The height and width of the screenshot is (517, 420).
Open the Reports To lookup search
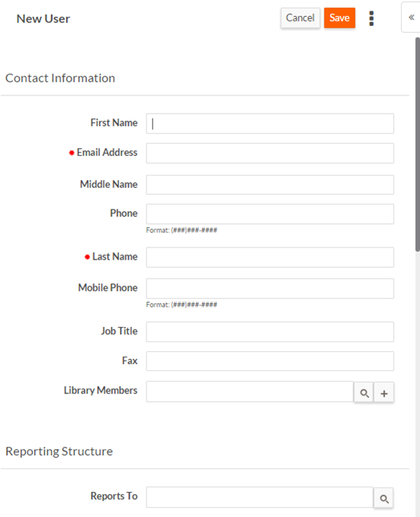point(383,498)
